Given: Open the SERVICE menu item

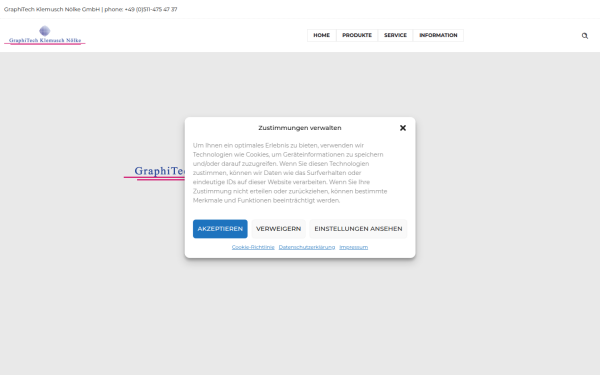Looking at the screenshot, I should point(395,35).
